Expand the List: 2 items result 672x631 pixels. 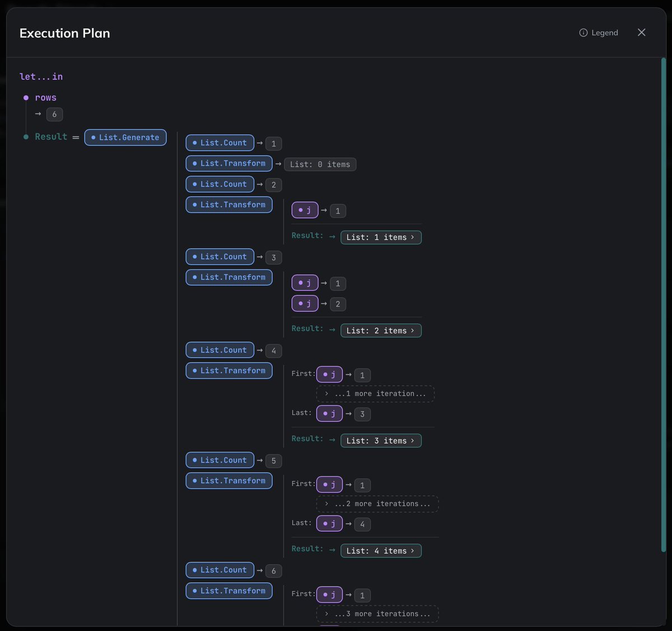(x=381, y=331)
